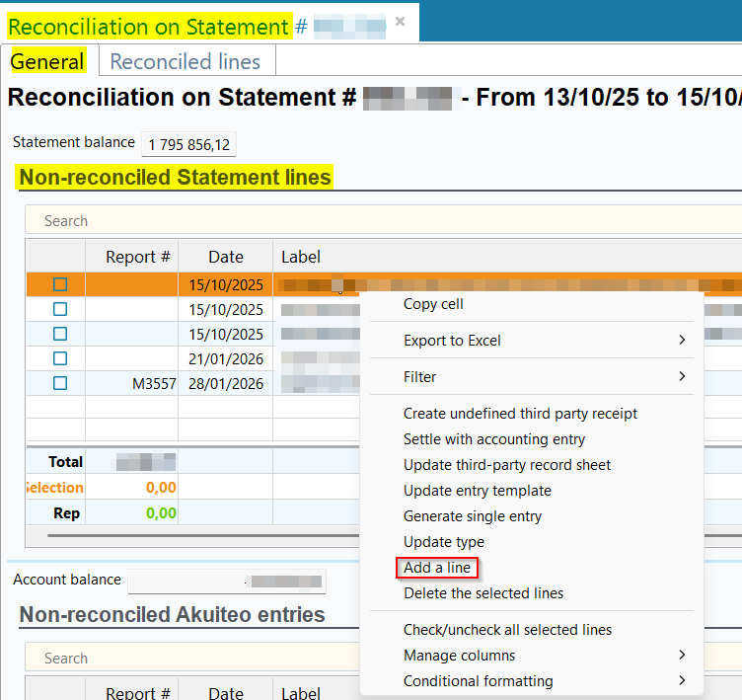Switch to the Reconciled lines tab

(x=185, y=61)
